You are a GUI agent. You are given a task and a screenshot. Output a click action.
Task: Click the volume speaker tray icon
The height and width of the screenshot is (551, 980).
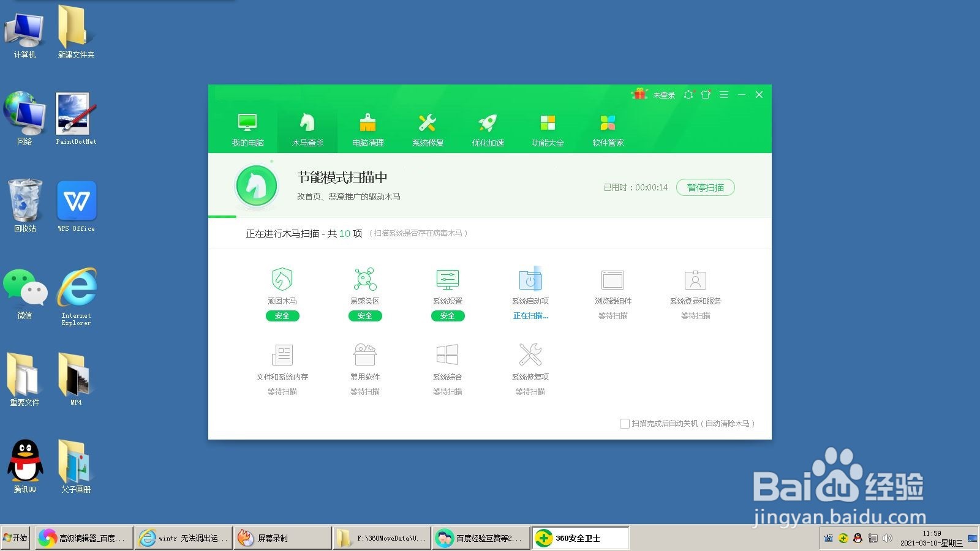pos(887,538)
